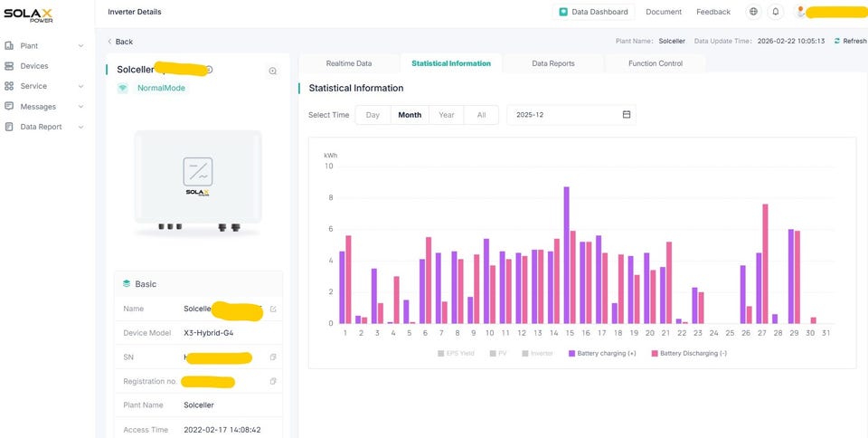Screen dimensions: 868x438
Task: Toggle the PV legend series
Action: pyautogui.click(x=496, y=353)
